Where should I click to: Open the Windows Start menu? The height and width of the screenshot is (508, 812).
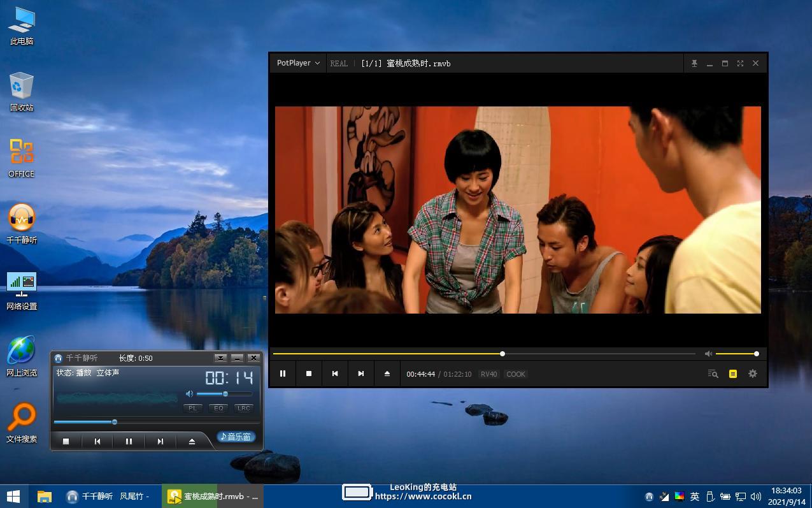pos(13,496)
